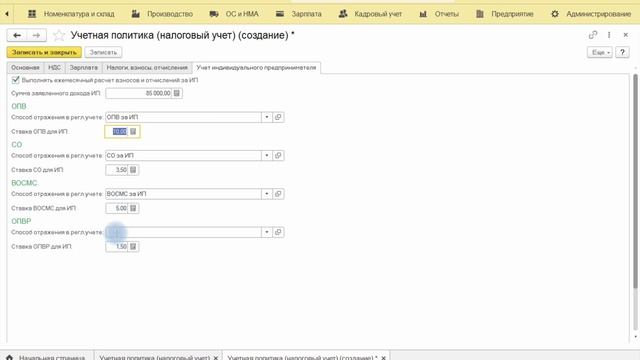
Task: Open calculator for ВОСМС rate field
Action: click(x=133, y=208)
